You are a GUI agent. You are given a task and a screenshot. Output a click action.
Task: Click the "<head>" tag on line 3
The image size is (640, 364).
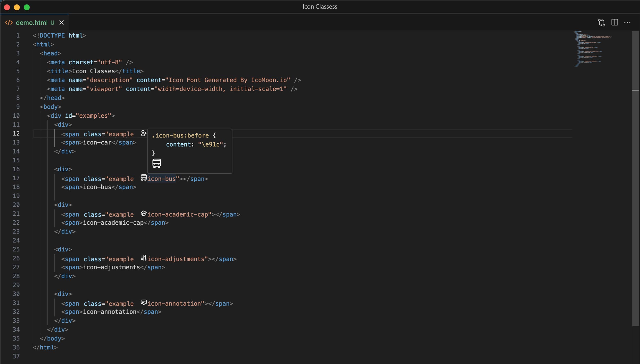point(51,53)
